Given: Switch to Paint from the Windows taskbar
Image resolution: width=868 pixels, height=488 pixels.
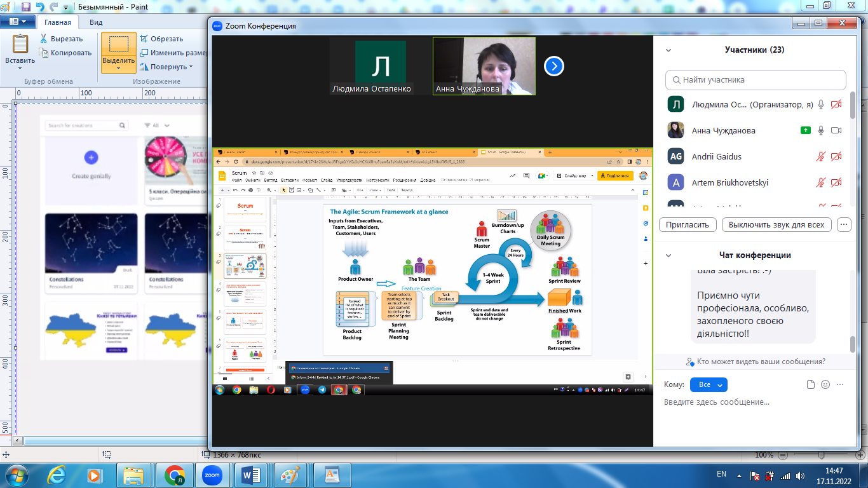Looking at the screenshot, I should point(291,475).
